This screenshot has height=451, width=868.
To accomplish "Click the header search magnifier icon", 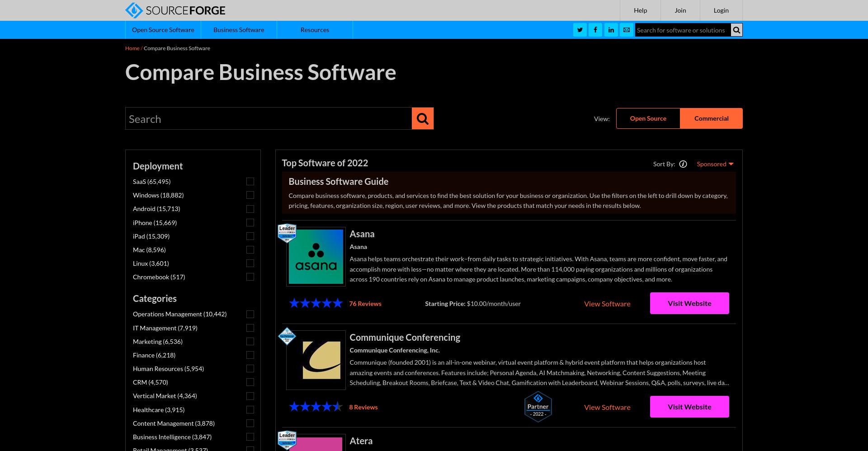I will point(736,30).
